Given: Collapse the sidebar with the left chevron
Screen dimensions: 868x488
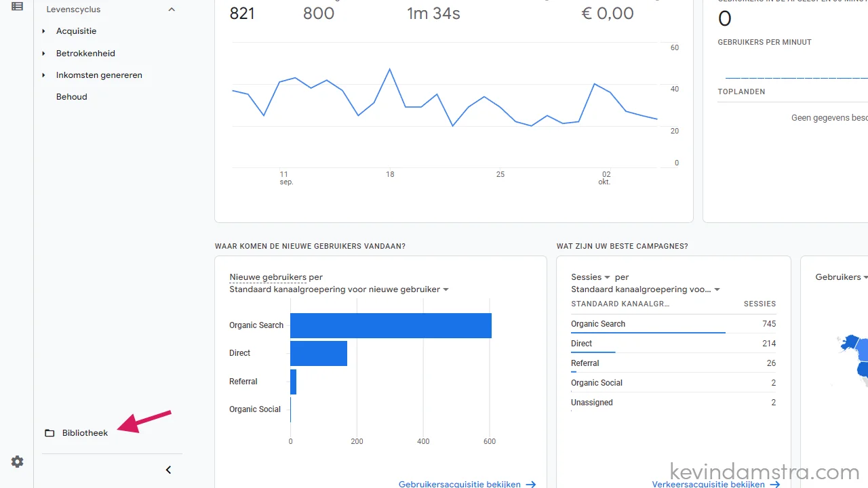Looking at the screenshot, I should pyautogui.click(x=168, y=470).
